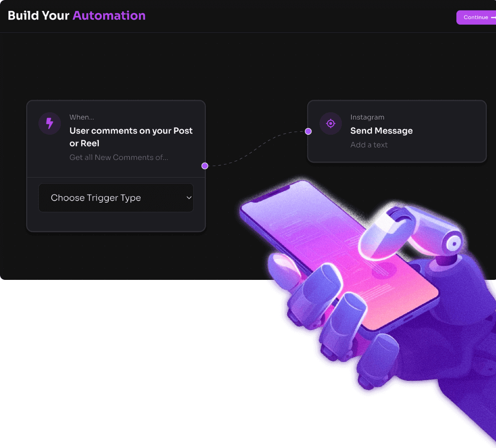Click the lightning bolt trigger icon
The height and width of the screenshot is (448, 496).
point(50,123)
